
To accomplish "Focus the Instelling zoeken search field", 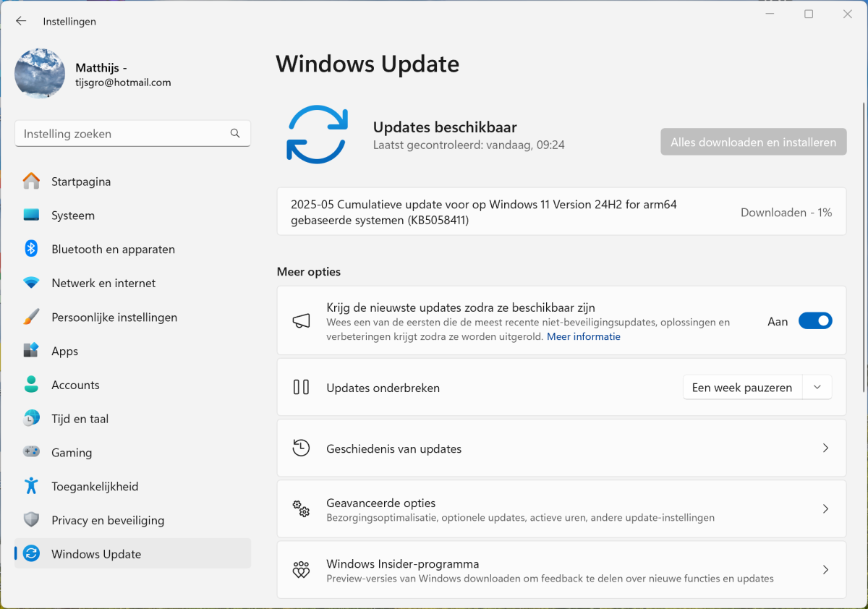I will [x=123, y=134].
